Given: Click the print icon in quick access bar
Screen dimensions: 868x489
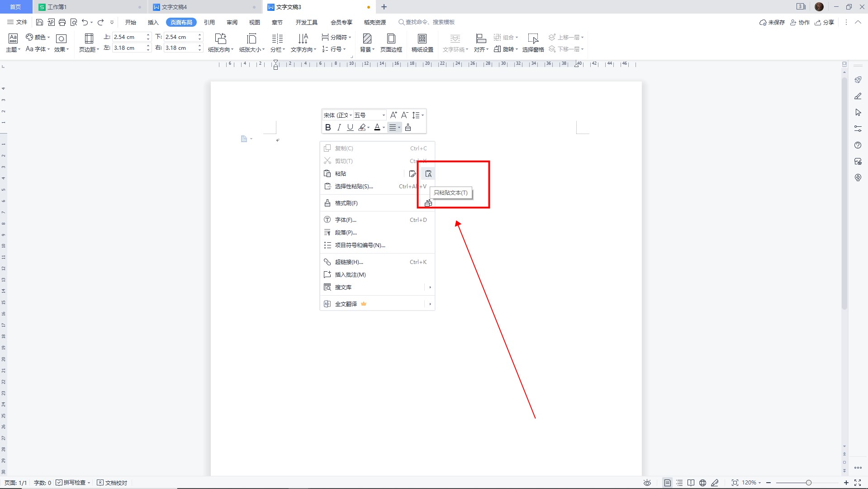Looking at the screenshot, I should (62, 22).
